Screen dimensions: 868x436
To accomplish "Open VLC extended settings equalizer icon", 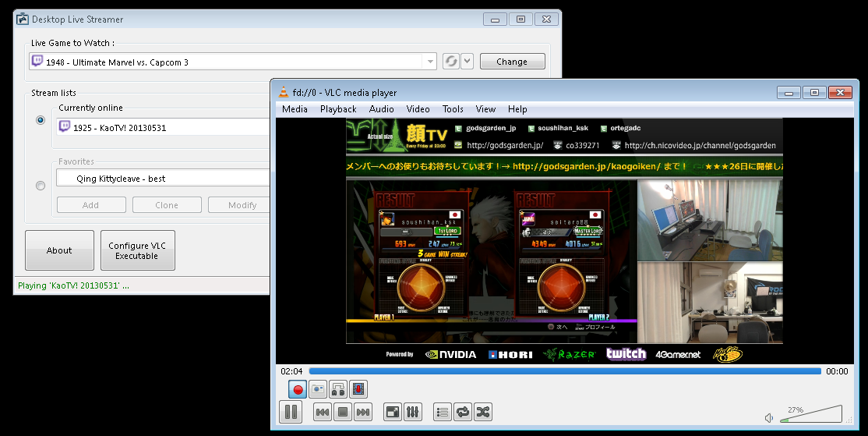I will pyautogui.click(x=413, y=412).
